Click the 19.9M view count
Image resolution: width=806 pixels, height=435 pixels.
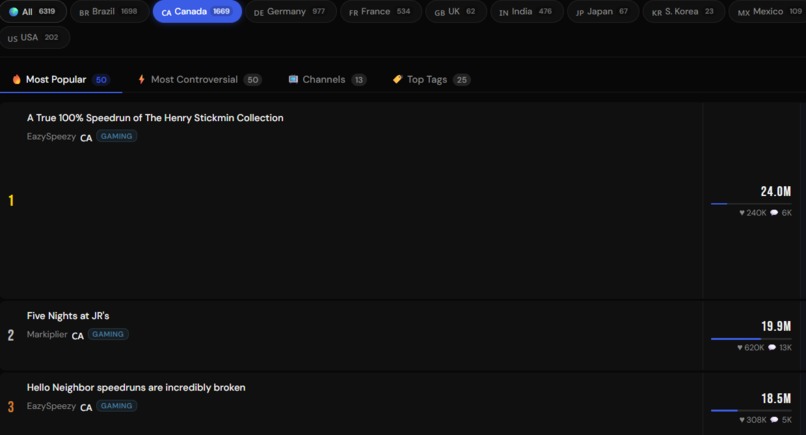click(x=776, y=326)
